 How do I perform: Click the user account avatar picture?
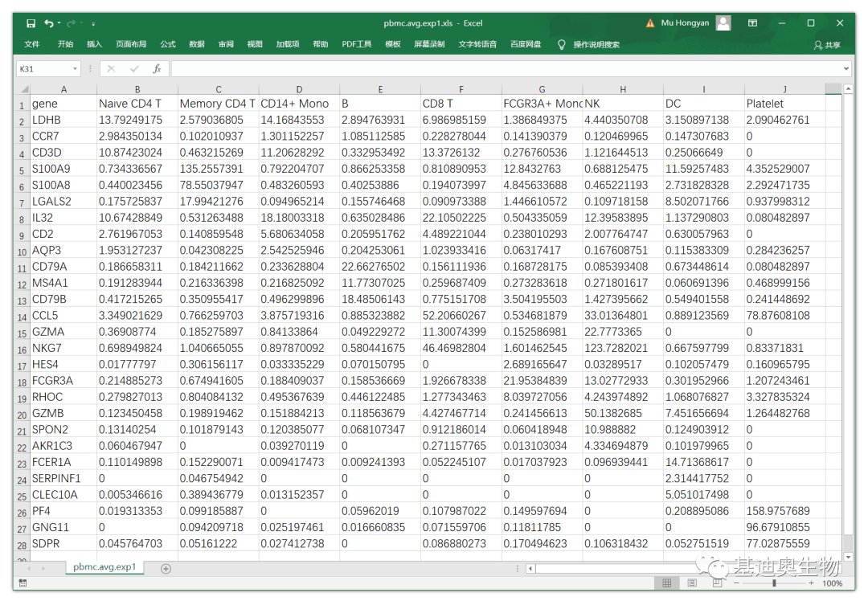[723, 23]
